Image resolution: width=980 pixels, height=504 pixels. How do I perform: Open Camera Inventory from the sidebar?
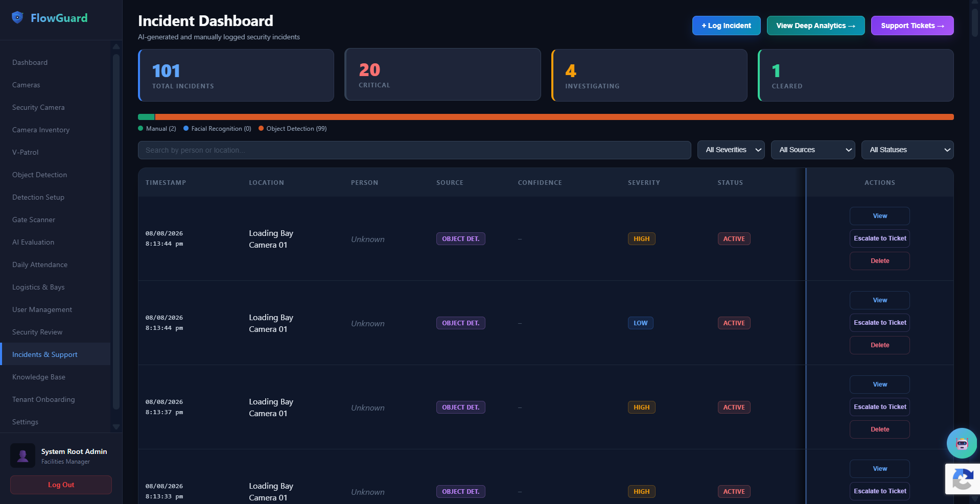[55, 130]
